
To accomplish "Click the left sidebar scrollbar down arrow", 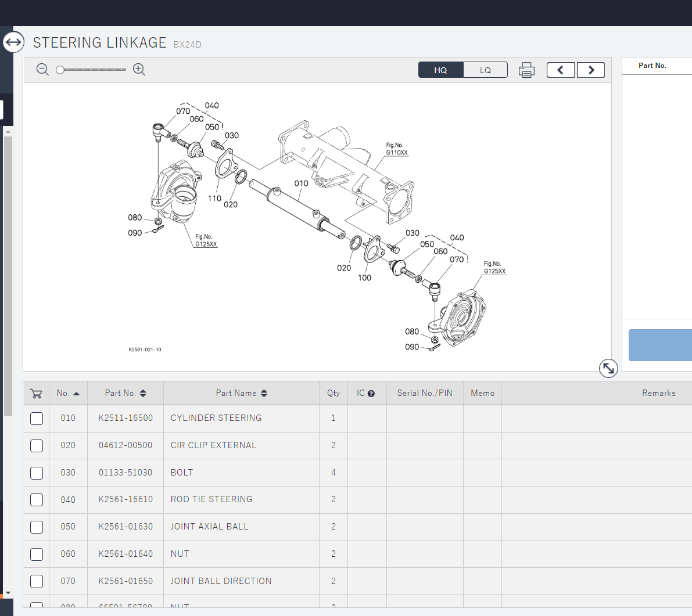I will [8, 593].
